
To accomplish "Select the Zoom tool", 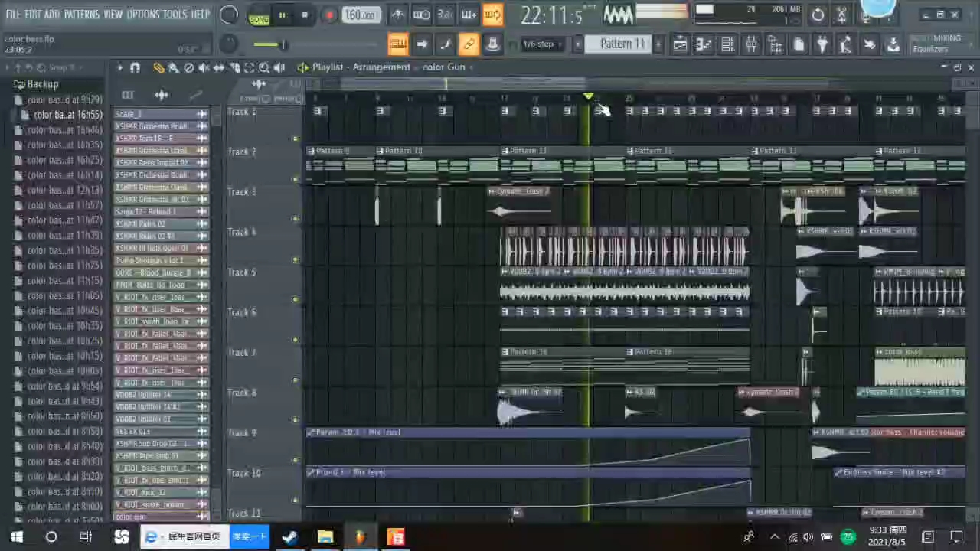I will (264, 68).
